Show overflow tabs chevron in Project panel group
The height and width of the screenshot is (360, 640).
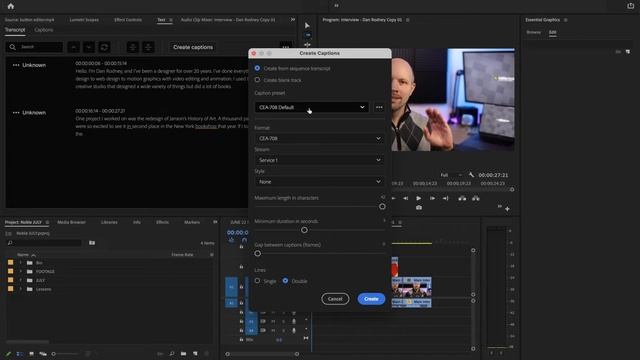coord(215,222)
